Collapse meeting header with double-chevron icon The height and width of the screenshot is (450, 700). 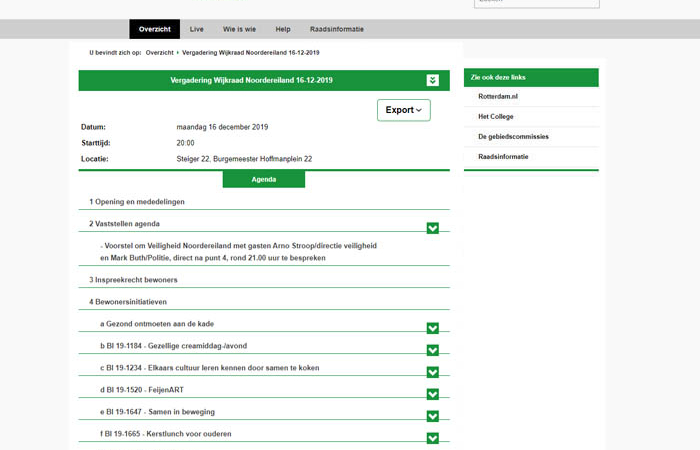point(432,80)
